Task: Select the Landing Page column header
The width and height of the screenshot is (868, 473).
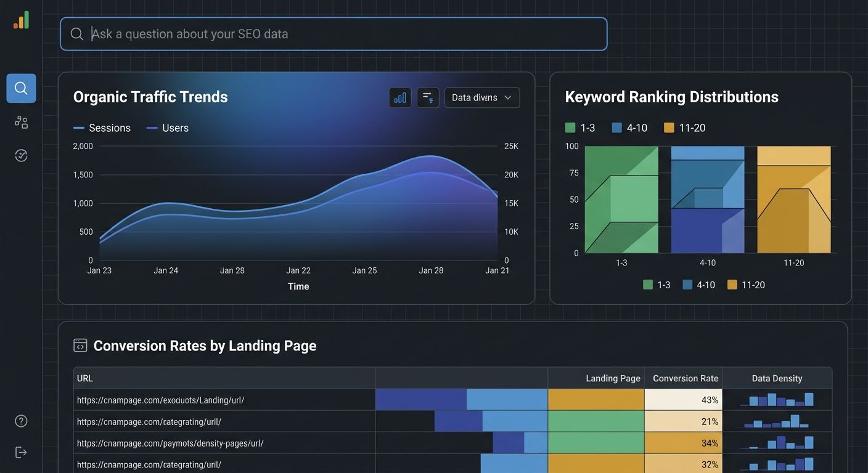Action: click(613, 378)
